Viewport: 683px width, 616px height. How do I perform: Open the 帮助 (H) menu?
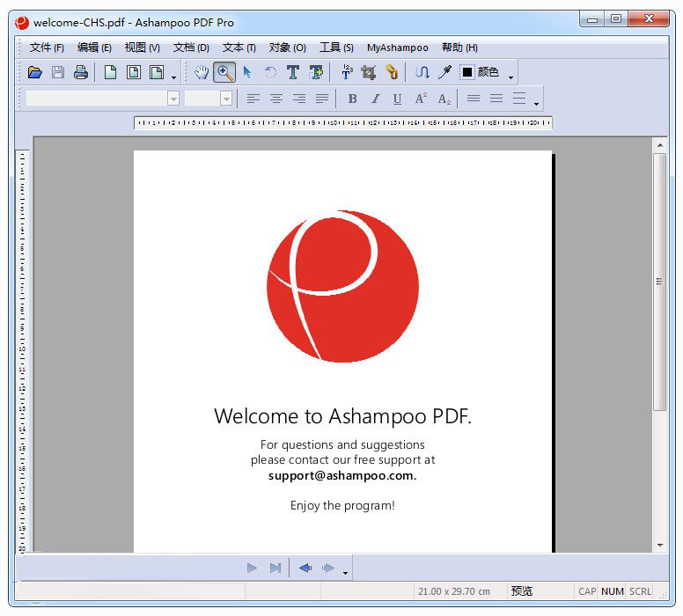459,48
